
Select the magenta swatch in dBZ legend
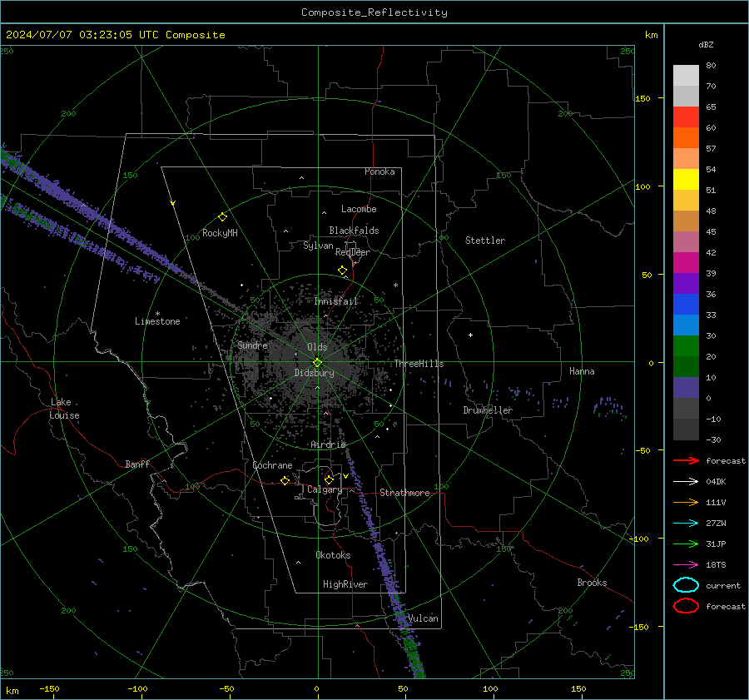click(686, 262)
